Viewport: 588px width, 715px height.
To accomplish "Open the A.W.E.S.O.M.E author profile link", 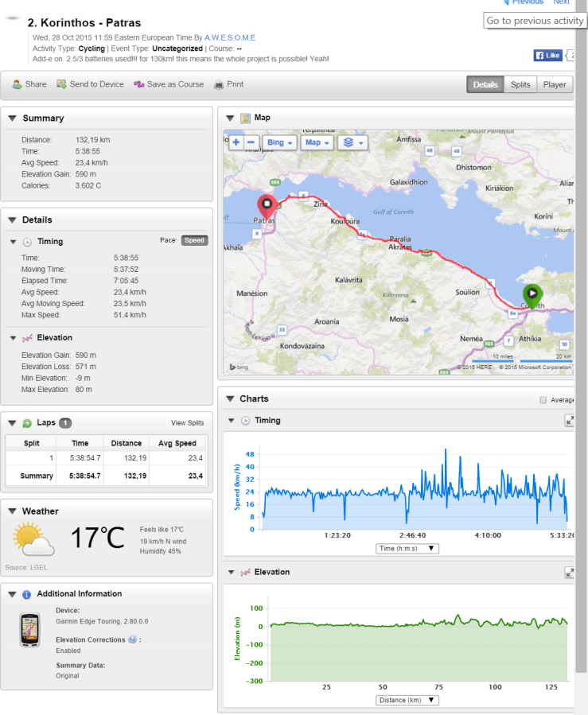I will pyautogui.click(x=230, y=37).
